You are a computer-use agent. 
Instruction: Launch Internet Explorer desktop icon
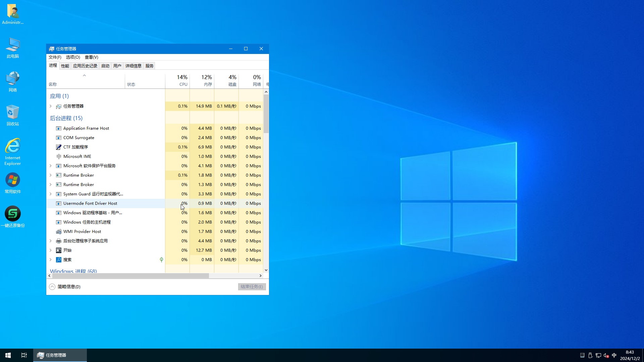[x=13, y=152]
